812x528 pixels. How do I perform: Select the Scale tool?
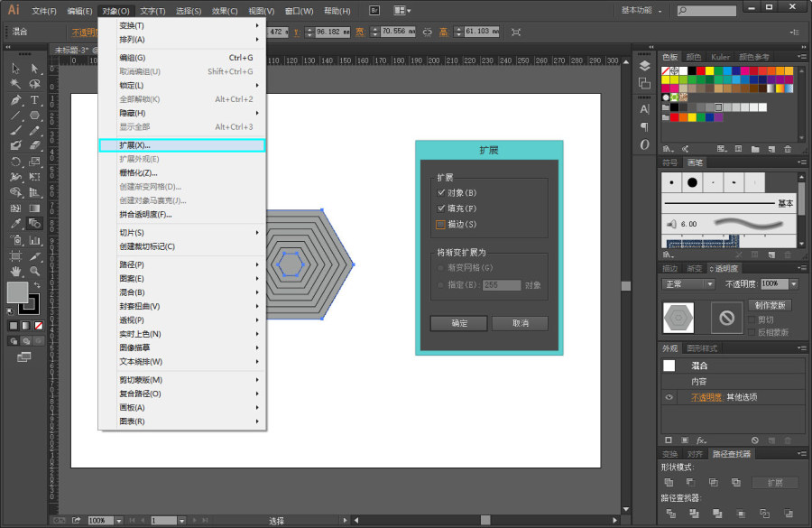[x=34, y=162]
